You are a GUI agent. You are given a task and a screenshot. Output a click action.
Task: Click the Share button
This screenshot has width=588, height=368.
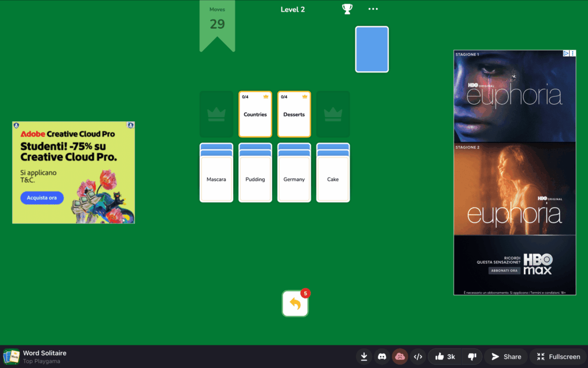pyautogui.click(x=506, y=356)
